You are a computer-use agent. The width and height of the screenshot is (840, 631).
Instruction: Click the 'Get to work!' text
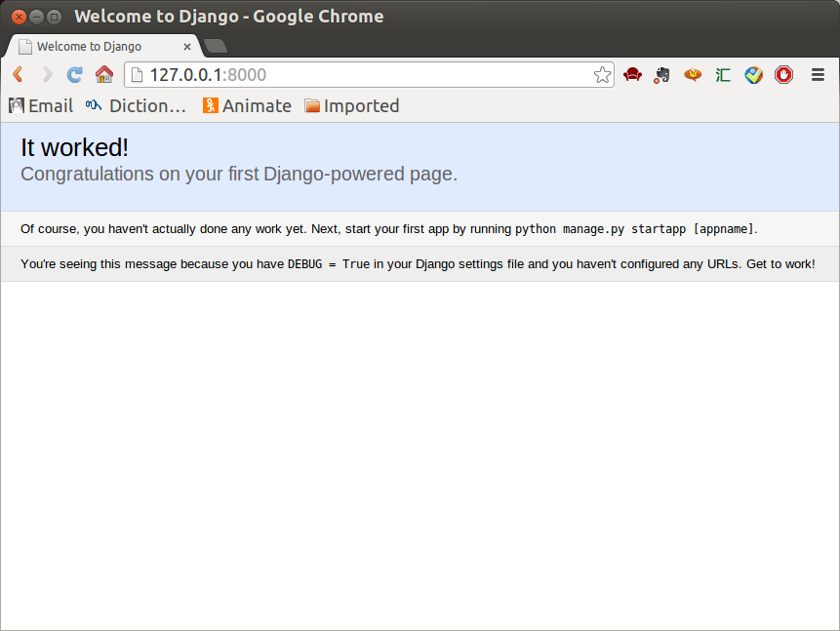pos(780,264)
